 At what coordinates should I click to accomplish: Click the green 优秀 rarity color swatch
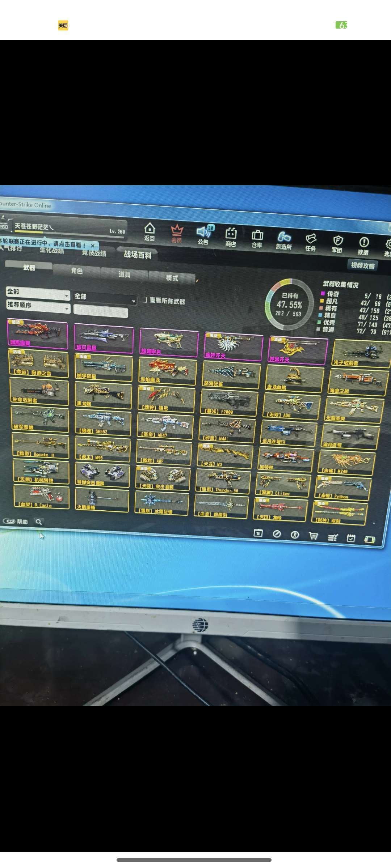319,322
